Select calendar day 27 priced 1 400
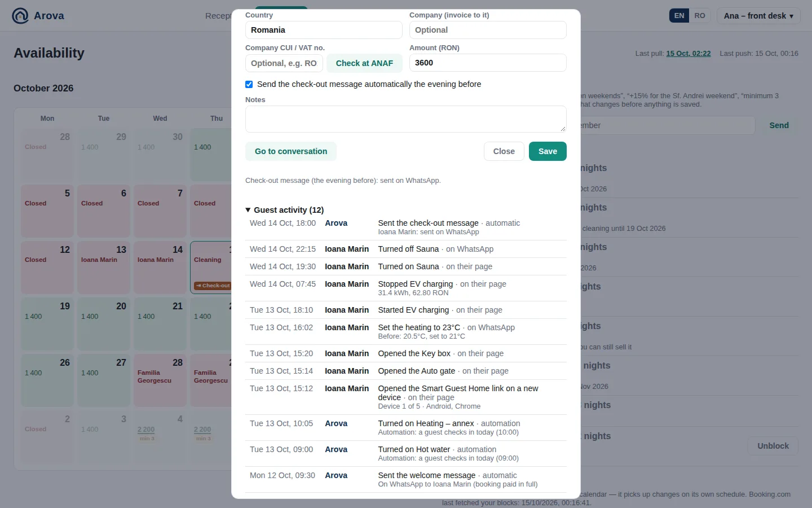Viewport: 812px width, 508px height. [104, 380]
